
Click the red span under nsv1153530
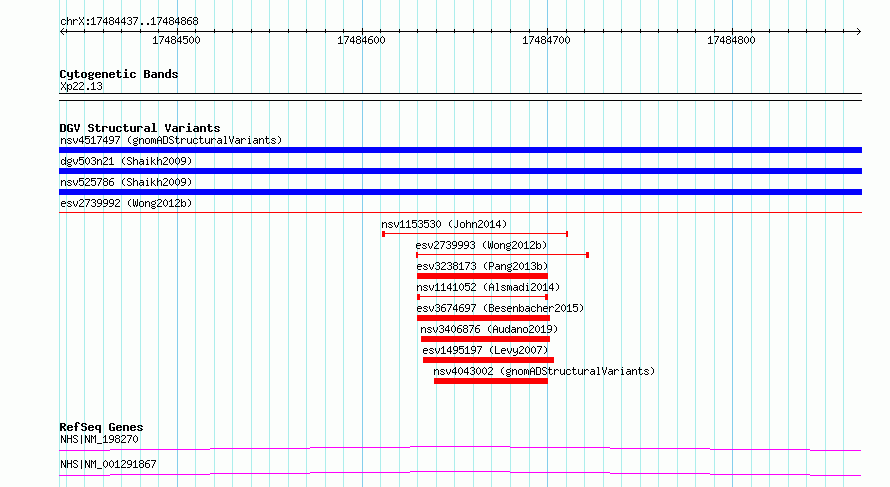[x=475, y=234]
